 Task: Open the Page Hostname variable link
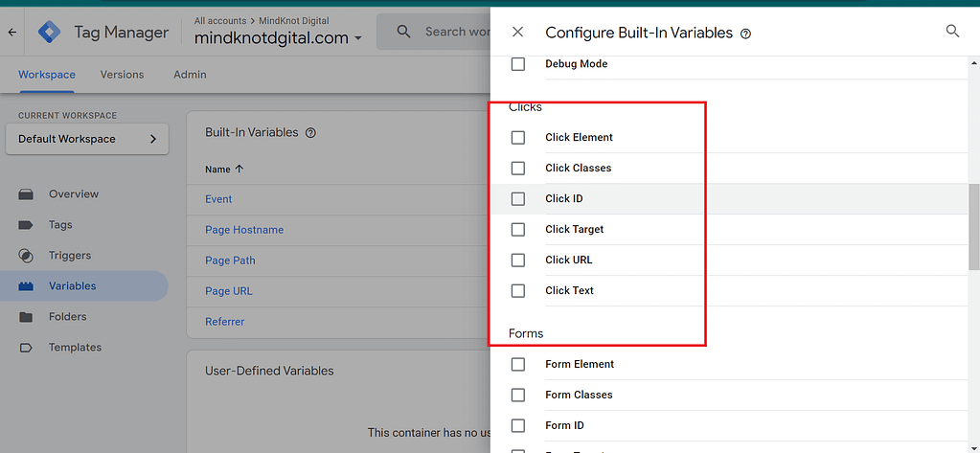(244, 230)
